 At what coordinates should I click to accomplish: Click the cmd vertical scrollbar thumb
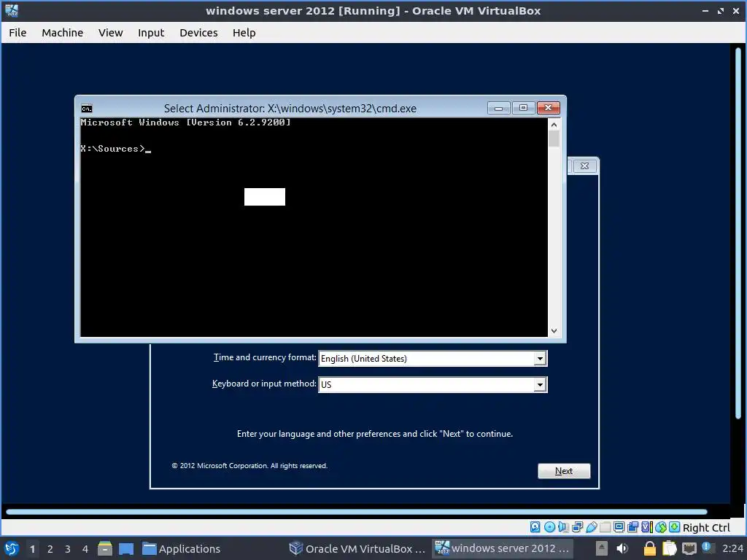(x=554, y=139)
